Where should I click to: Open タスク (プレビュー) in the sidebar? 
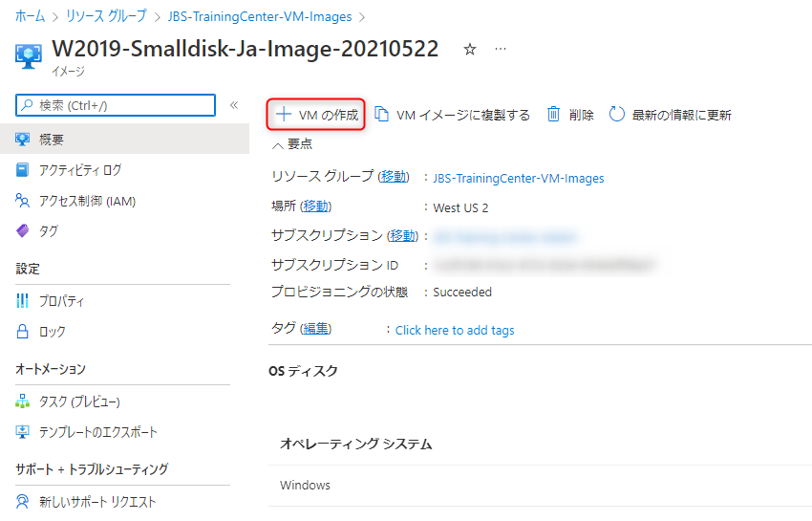[x=124, y=402]
